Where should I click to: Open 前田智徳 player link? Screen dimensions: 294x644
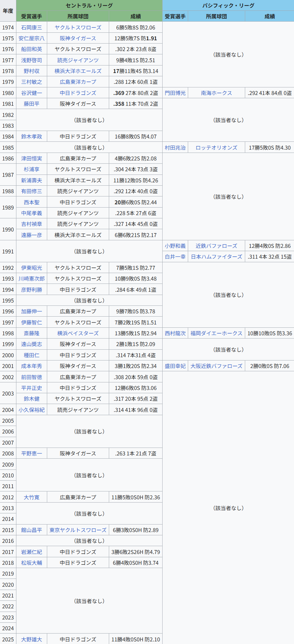click(x=31, y=377)
